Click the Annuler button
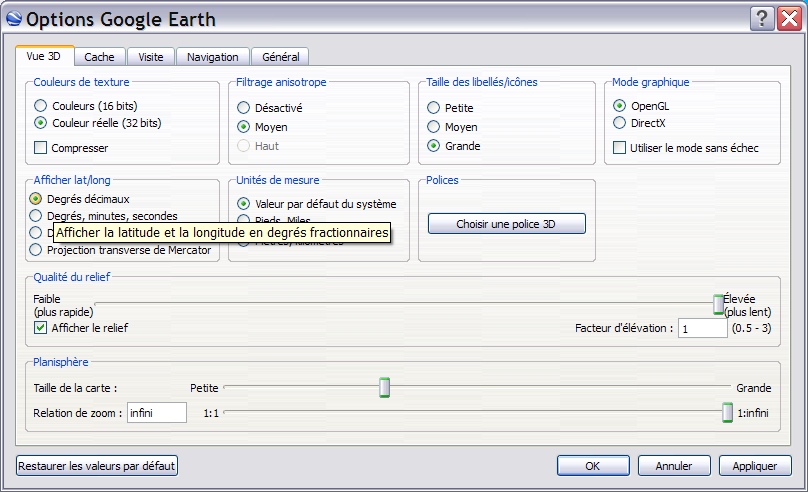This screenshot has width=808, height=492. coord(674,466)
